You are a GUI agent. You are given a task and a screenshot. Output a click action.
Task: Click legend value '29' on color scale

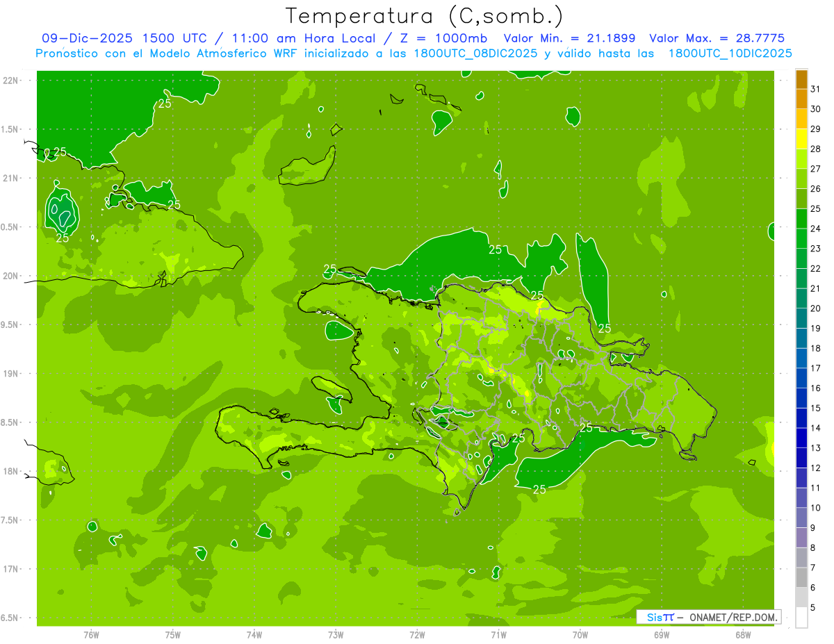coord(816,129)
